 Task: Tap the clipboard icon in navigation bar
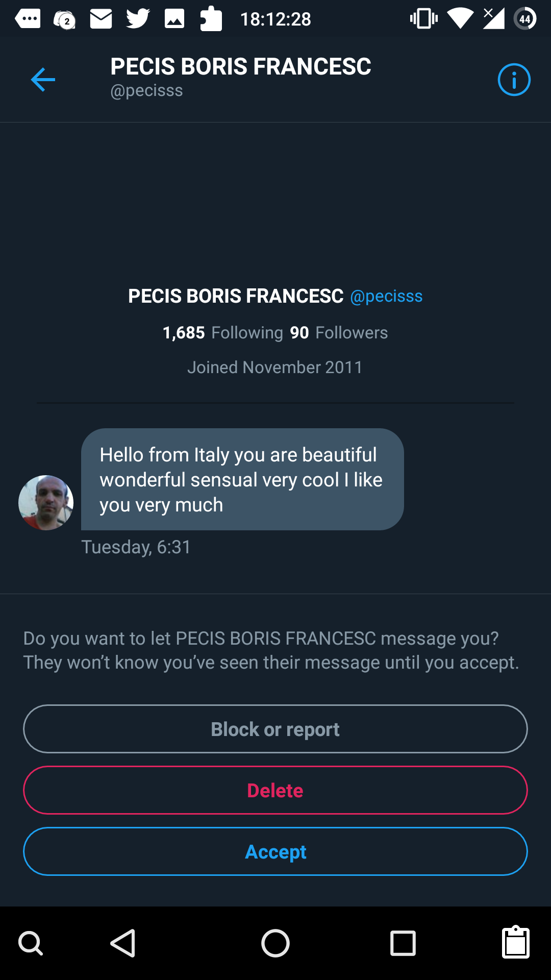coord(516,943)
